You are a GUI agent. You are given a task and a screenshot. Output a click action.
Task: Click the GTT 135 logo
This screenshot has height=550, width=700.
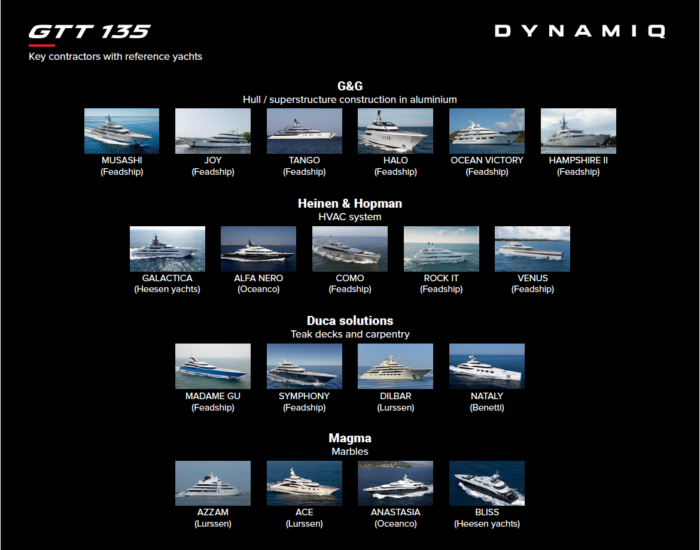[90, 32]
